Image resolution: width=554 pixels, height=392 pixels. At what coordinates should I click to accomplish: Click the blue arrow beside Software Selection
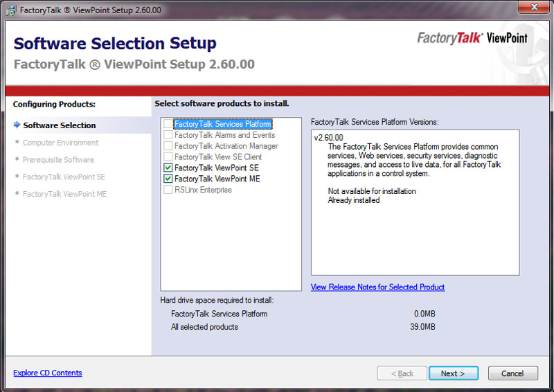17,125
